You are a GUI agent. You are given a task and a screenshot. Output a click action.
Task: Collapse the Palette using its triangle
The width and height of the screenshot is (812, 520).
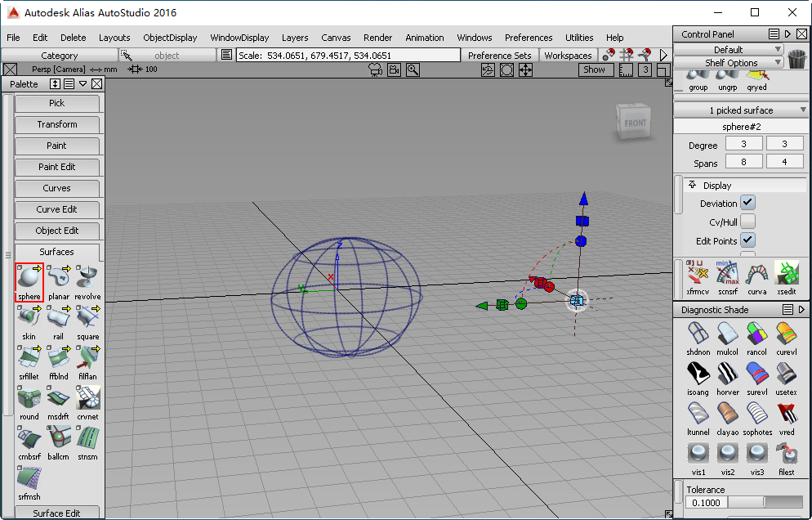point(83,84)
